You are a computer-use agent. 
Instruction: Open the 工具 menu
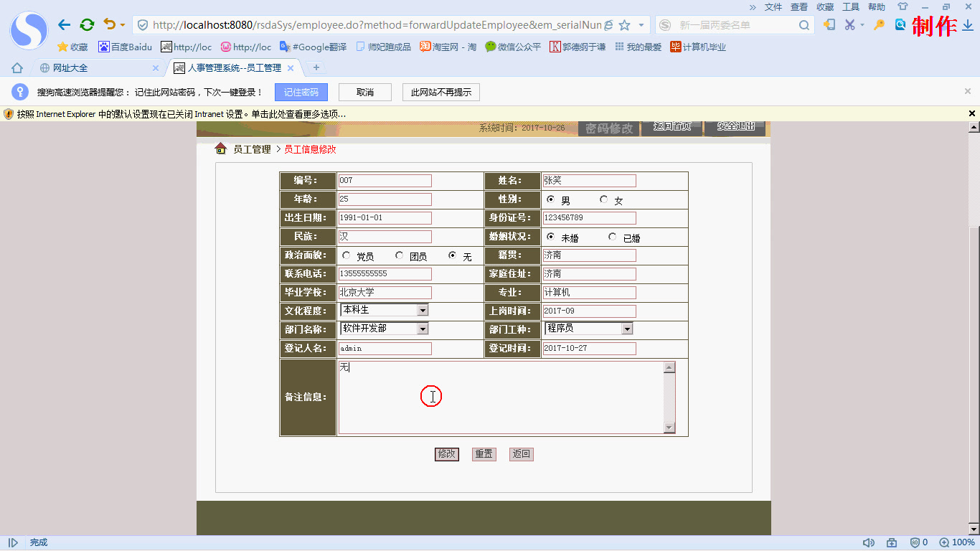pos(851,7)
